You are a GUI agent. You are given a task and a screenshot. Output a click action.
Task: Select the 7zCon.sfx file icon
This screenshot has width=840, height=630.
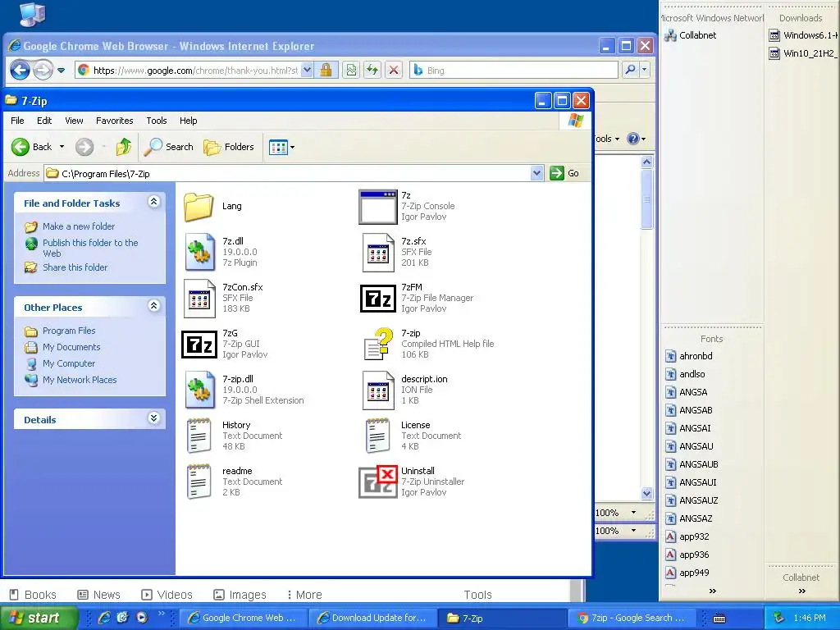click(199, 299)
